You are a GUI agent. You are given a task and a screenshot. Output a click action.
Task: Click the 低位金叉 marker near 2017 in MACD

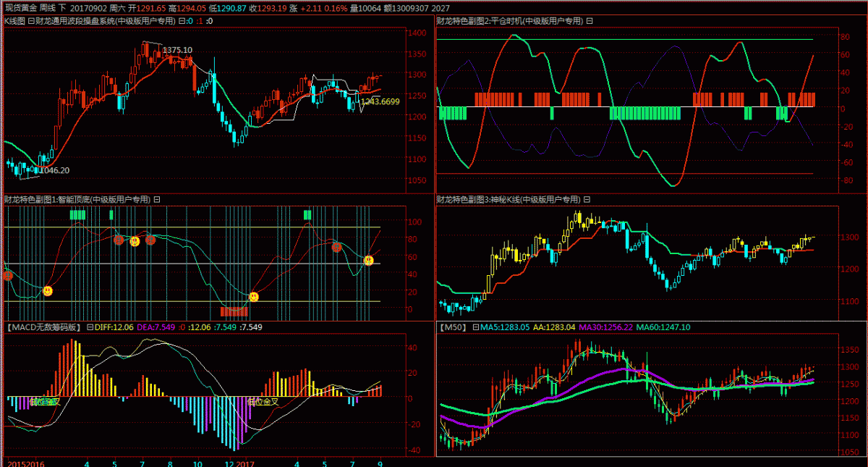click(x=260, y=401)
